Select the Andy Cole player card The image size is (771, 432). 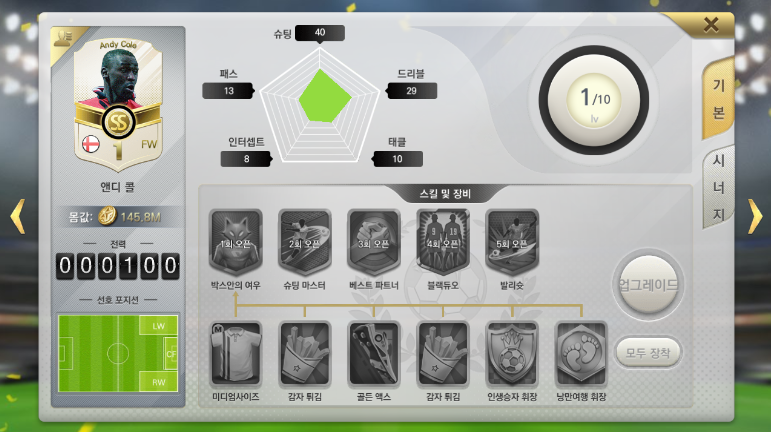point(118,105)
